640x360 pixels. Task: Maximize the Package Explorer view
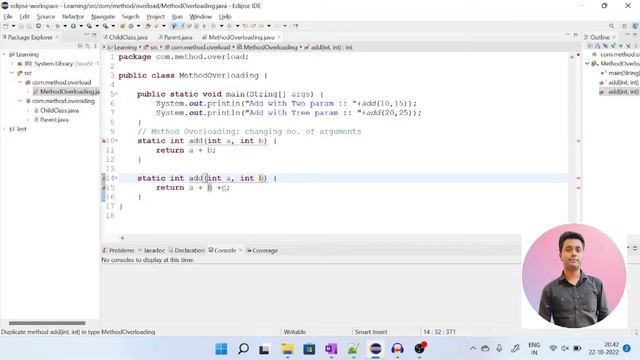(94, 36)
